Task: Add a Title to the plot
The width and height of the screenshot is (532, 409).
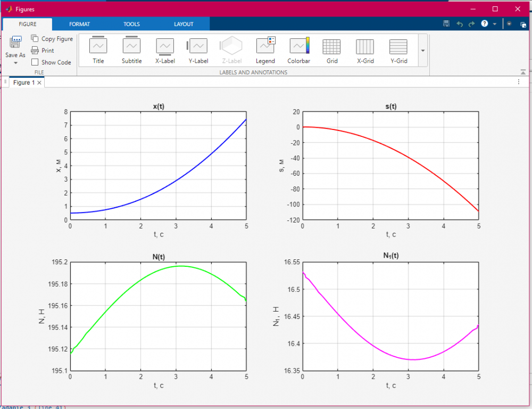Action: (98, 50)
